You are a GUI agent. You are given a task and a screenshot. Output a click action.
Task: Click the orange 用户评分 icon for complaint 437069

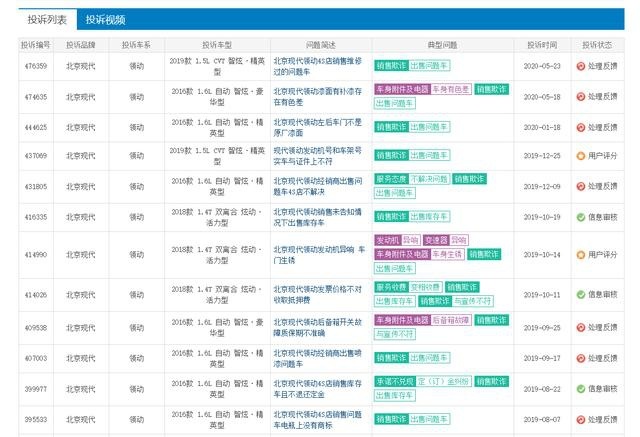[x=580, y=156]
